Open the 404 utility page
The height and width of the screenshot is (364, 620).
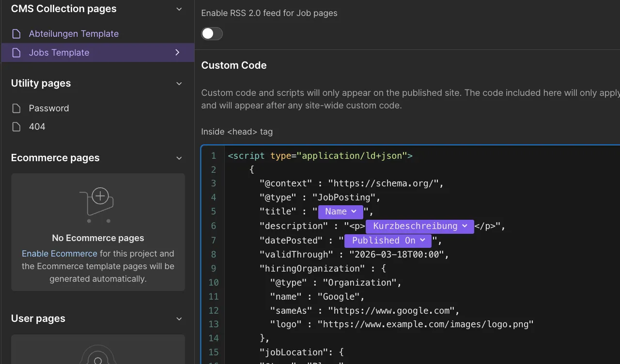[37, 127]
